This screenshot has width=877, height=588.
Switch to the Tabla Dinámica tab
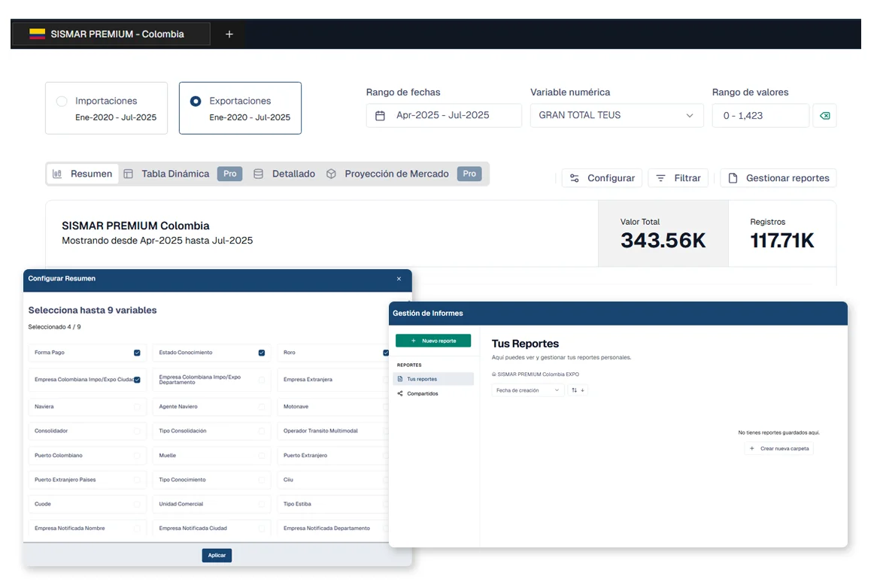click(x=175, y=174)
